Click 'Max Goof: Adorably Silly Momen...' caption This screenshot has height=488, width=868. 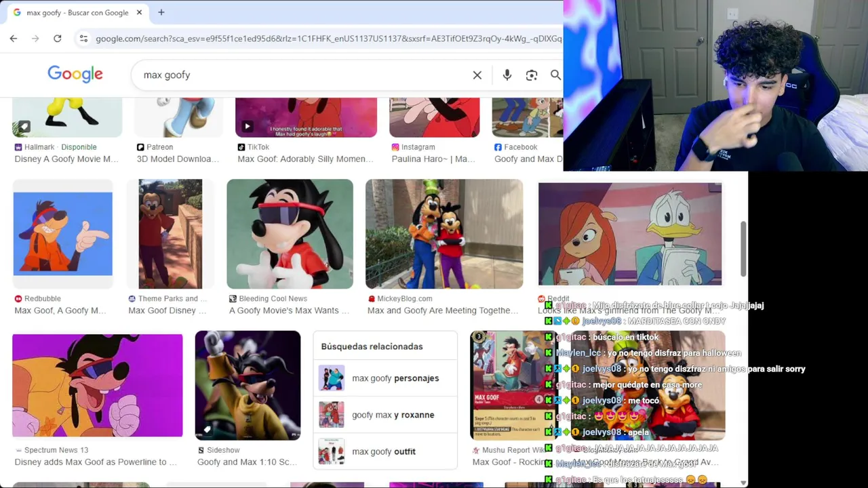point(306,159)
